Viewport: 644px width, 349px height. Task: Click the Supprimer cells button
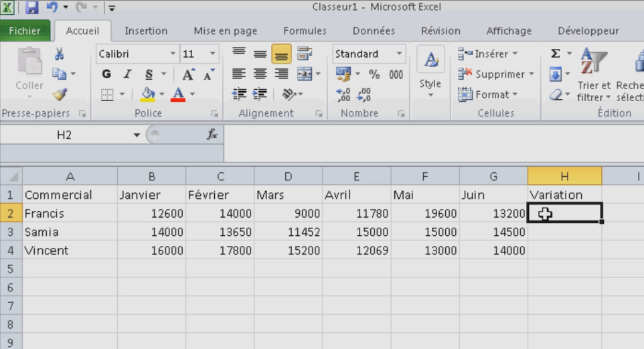pyautogui.click(x=494, y=74)
